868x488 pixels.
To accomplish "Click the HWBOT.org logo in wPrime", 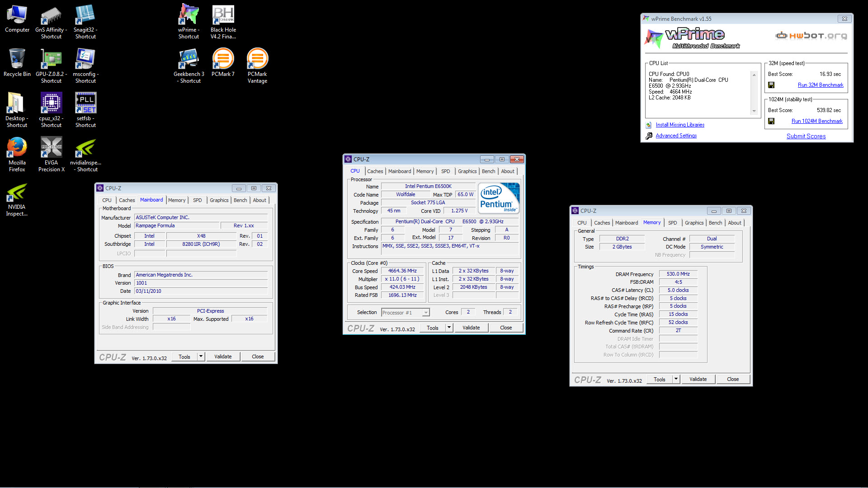I will [x=811, y=36].
